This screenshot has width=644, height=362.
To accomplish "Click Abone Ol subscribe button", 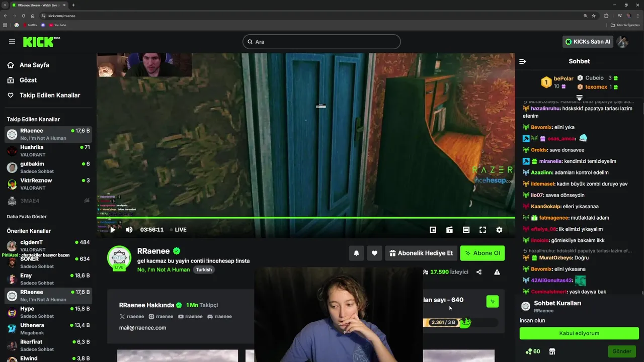I will [482, 253].
